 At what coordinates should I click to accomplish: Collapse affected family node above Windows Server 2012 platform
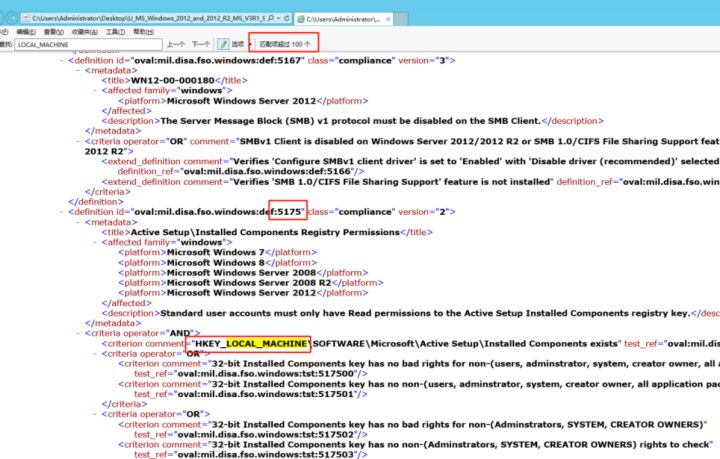[96, 91]
